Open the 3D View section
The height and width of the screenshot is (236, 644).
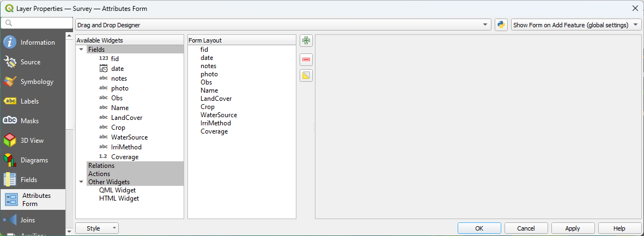(x=33, y=141)
